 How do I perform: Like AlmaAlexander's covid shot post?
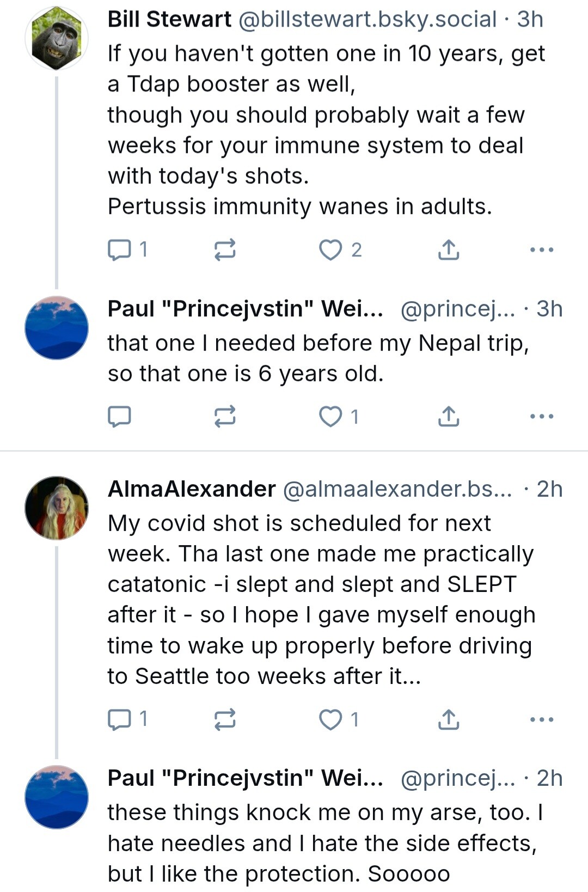coord(339,719)
